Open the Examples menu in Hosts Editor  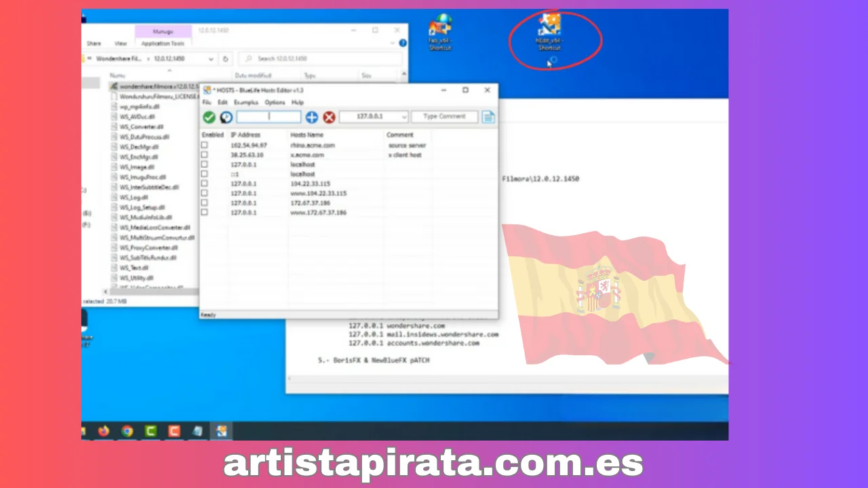click(246, 102)
